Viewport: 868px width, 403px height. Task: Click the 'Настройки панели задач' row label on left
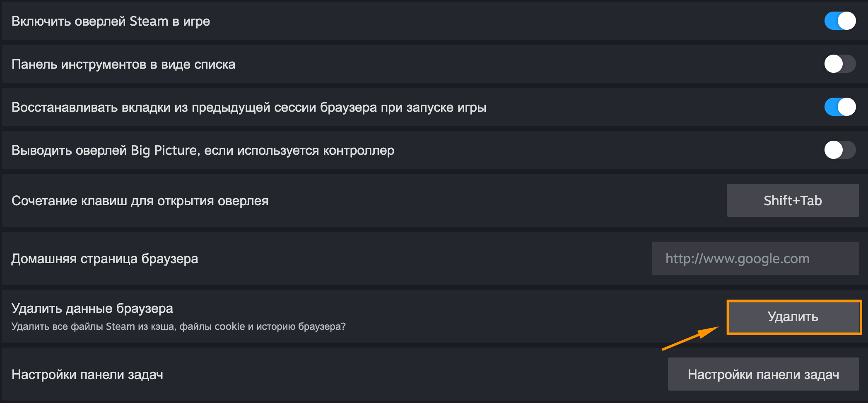(x=87, y=374)
